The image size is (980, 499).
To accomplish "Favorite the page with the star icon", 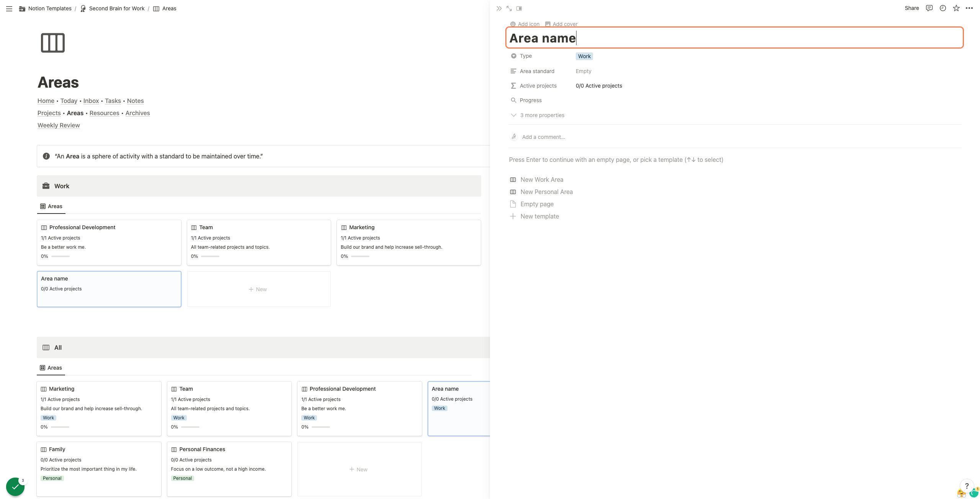I will [956, 8].
